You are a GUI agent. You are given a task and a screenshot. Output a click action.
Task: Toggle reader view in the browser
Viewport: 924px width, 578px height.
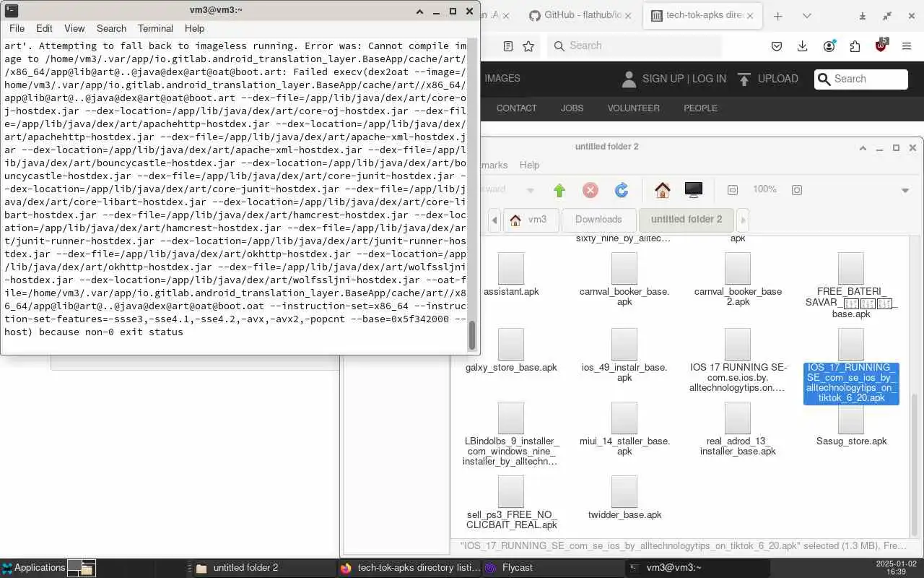pyautogui.click(x=508, y=46)
